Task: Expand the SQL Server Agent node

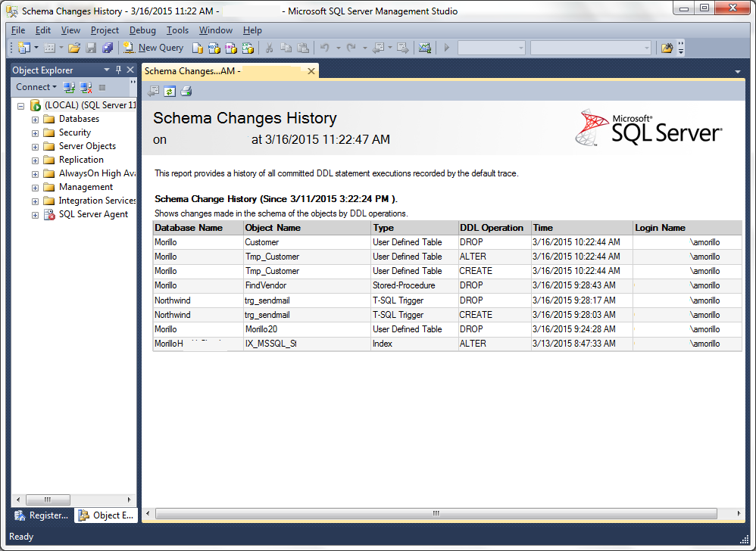Action: 35,215
